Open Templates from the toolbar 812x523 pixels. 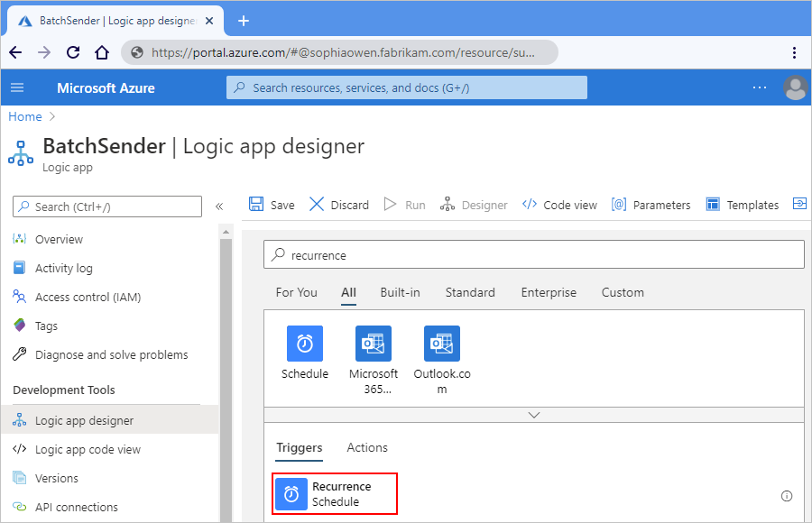pyautogui.click(x=743, y=205)
